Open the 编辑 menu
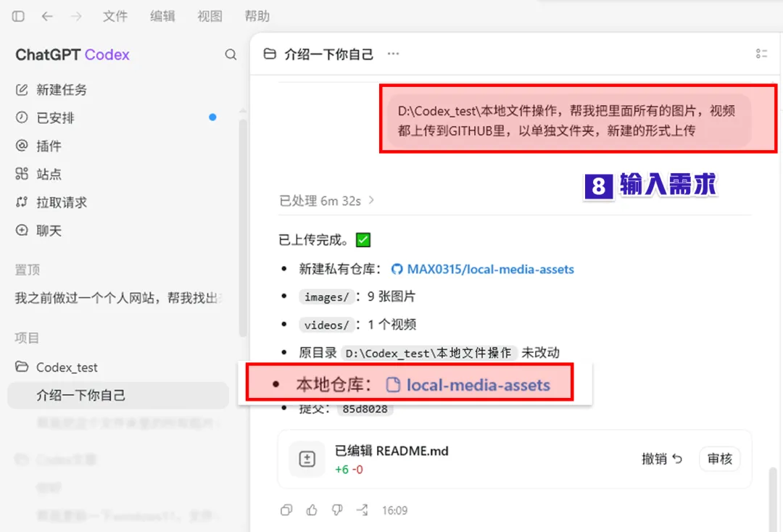The width and height of the screenshot is (783, 532). tap(163, 17)
